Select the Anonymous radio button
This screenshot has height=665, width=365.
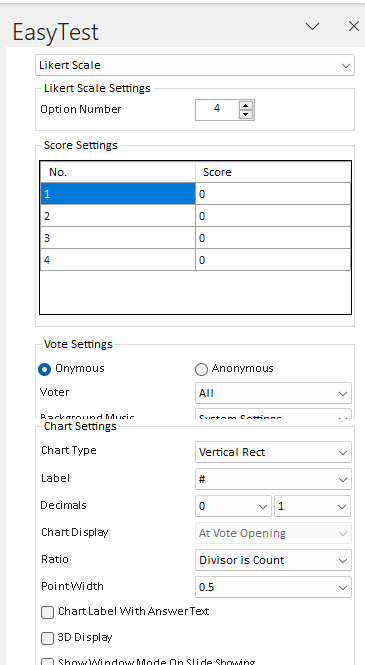click(201, 369)
